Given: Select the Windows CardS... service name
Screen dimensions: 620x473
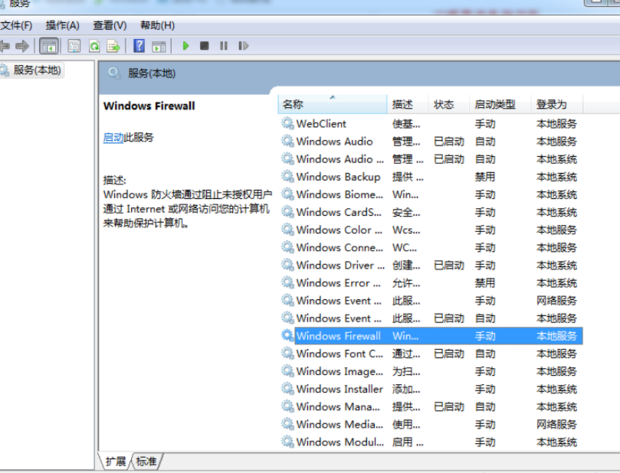Looking at the screenshot, I should (339, 212).
